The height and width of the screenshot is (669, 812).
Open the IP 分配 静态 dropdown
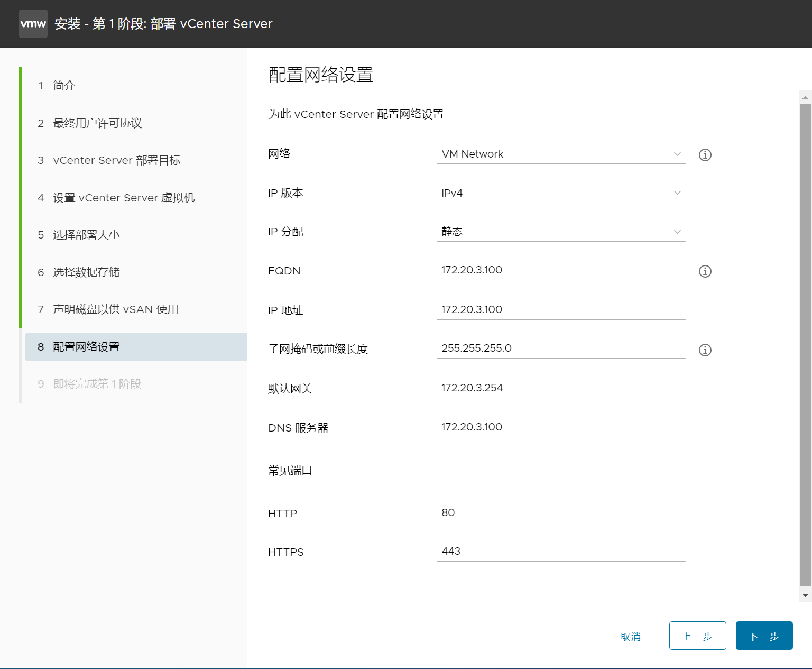(561, 232)
